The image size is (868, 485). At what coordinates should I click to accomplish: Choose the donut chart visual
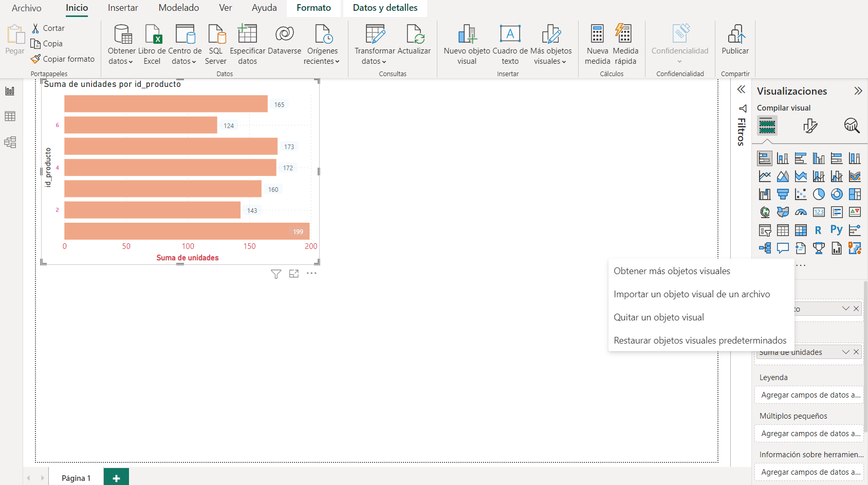click(x=837, y=194)
